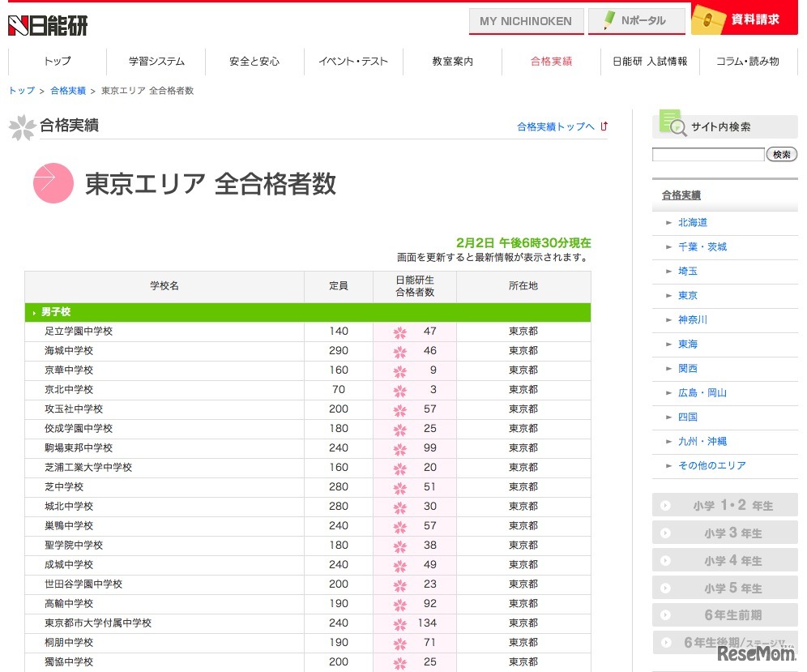This screenshot has width=807, height=672.
Task: Open the Nポータル pencil icon
Action: point(607,19)
